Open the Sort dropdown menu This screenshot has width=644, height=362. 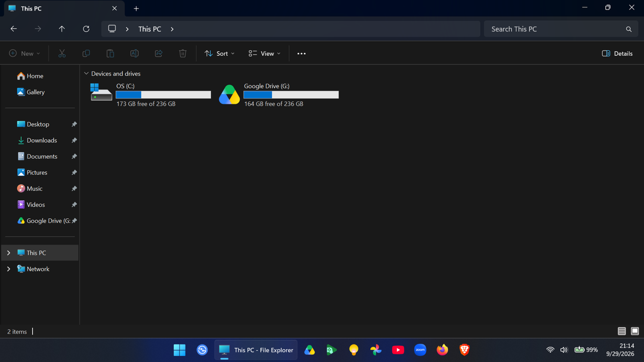[220, 53]
